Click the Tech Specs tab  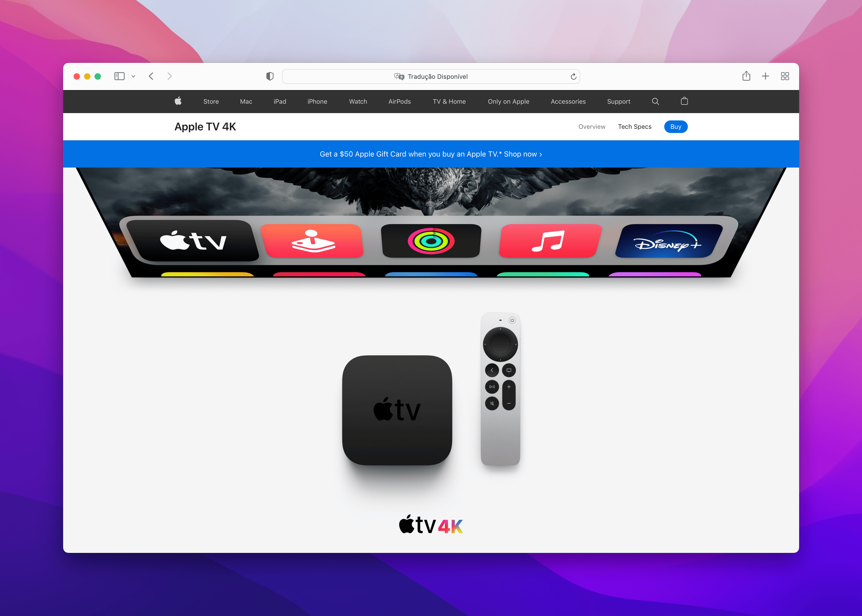[x=635, y=127]
